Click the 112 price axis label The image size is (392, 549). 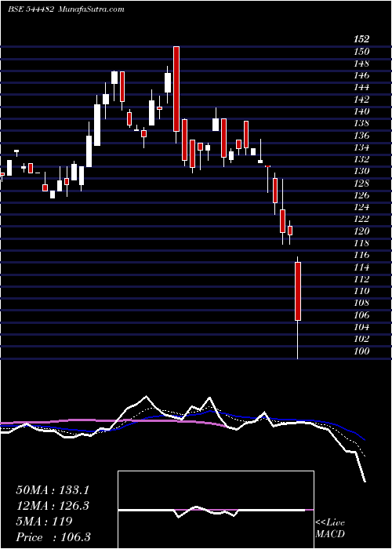pyautogui.click(x=361, y=279)
